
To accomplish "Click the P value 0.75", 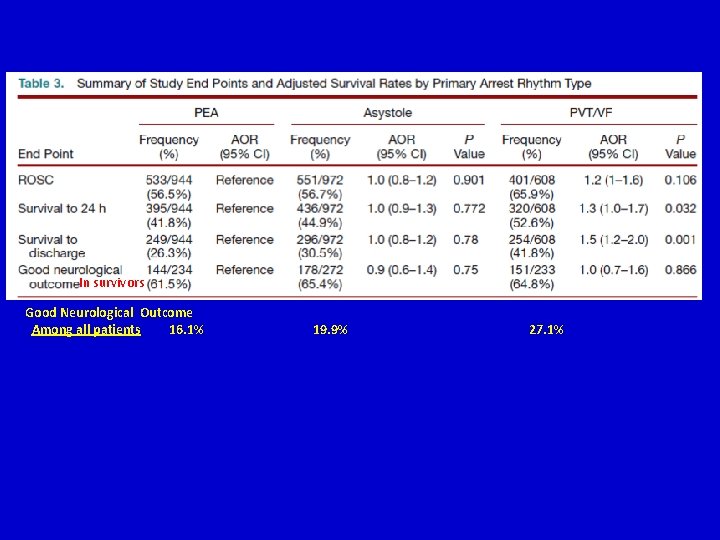I will click(466, 270).
